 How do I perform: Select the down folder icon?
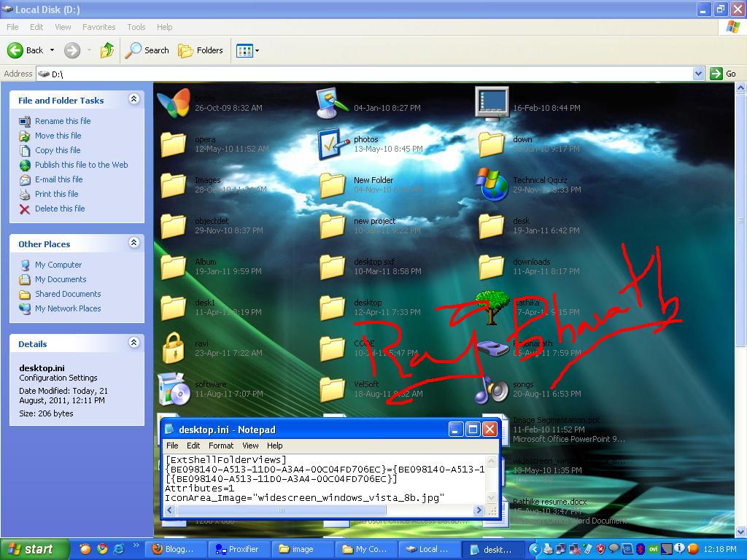coord(491,144)
